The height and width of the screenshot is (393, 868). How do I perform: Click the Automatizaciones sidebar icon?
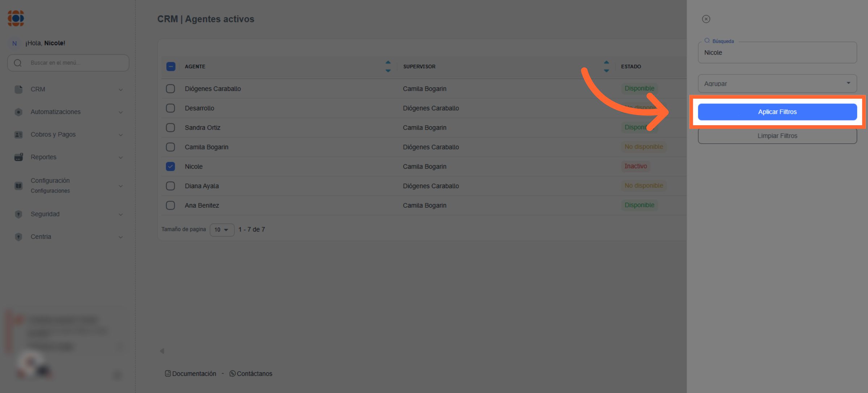point(18,112)
